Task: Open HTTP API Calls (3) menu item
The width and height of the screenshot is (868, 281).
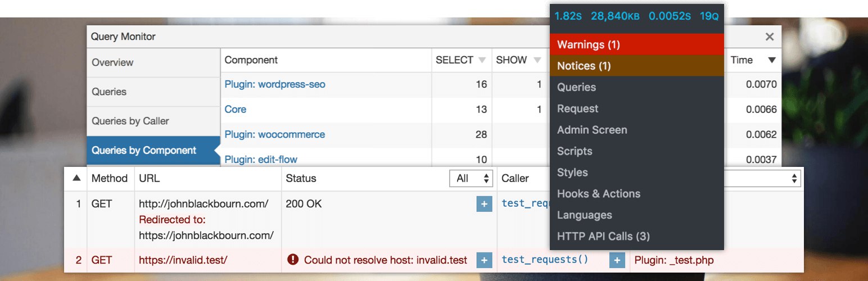Action: [636, 237]
